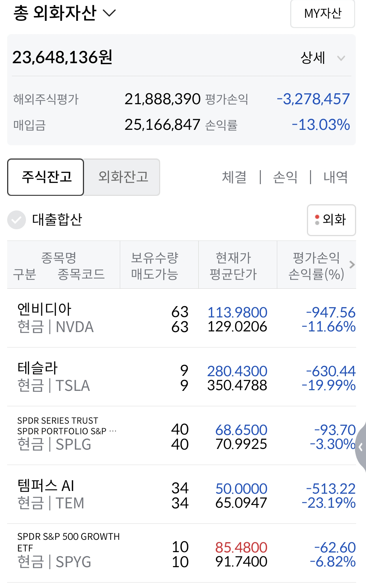Click the TSLA ticker code
Screen dimensions: 366x588
(73, 386)
